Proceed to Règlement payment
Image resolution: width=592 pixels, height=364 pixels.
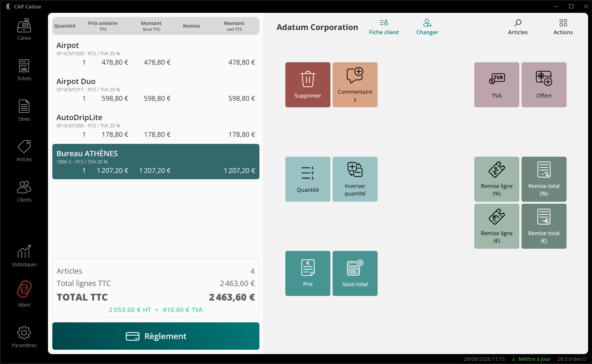tap(156, 336)
